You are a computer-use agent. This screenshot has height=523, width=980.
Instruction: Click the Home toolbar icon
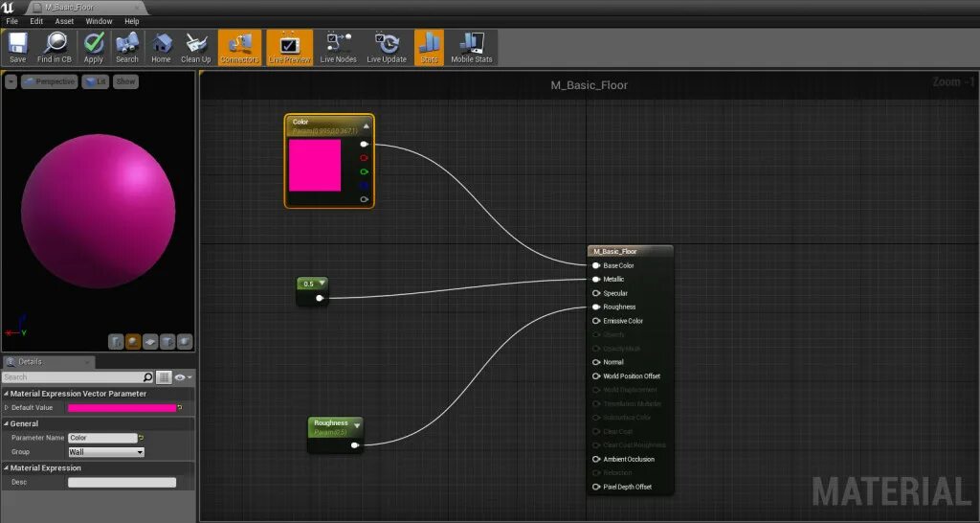click(161, 47)
